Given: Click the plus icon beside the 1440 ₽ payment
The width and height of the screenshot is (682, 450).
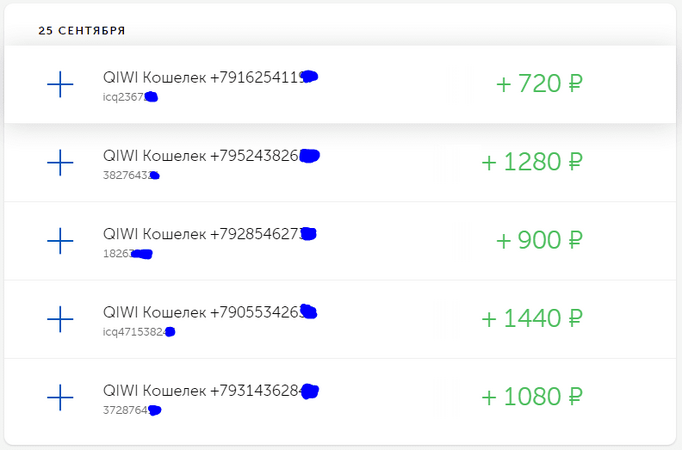Looking at the screenshot, I should 60,319.
